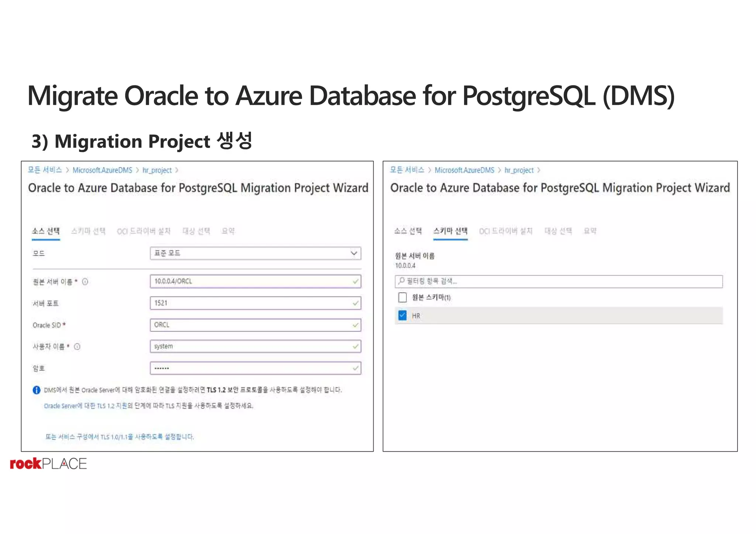This screenshot has width=756, height=534.
Task: Uncheck the HR schema checkbox
Action: click(402, 316)
